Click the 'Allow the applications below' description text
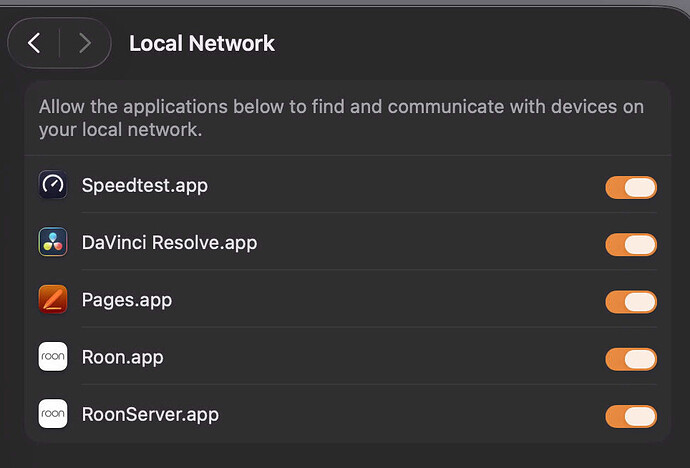This screenshot has width=690, height=468. tap(341, 118)
